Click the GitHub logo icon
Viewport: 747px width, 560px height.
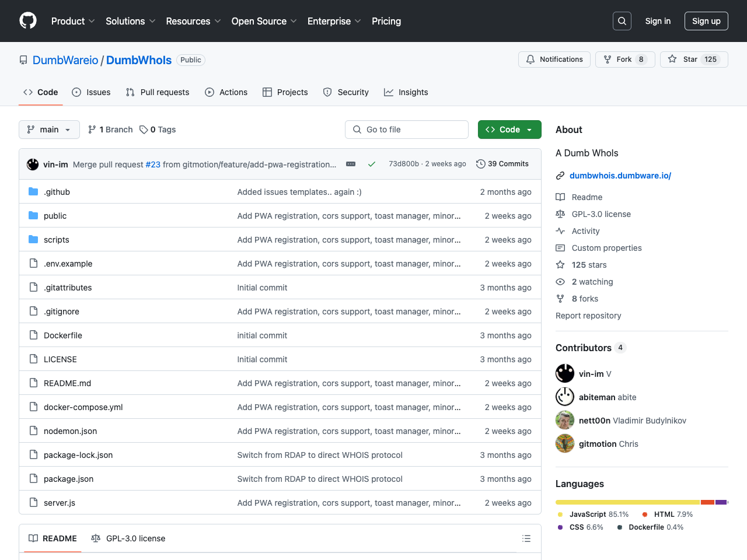28,21
